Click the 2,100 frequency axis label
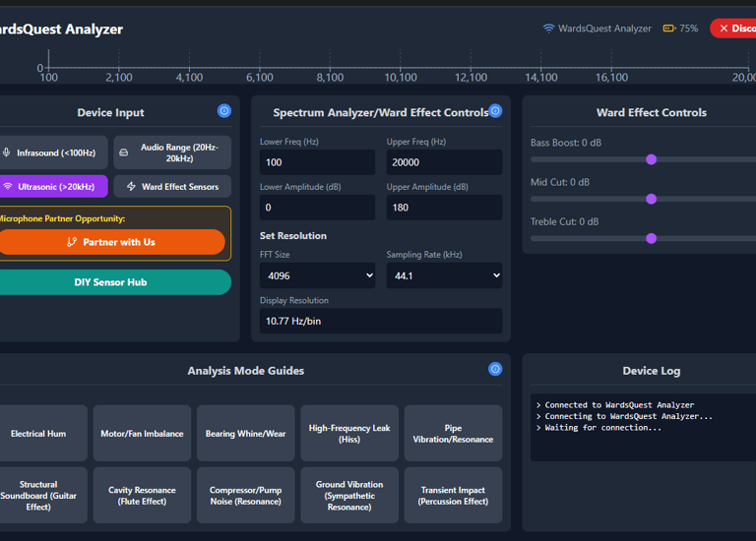756x541 pixels. (x=119, y=78)
